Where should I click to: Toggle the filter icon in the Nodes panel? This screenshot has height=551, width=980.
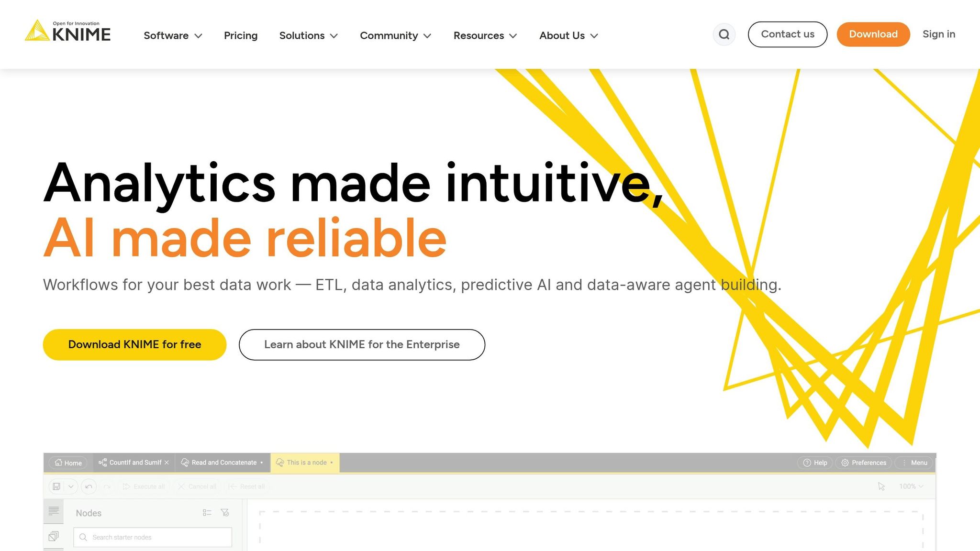tap(224, 513)
